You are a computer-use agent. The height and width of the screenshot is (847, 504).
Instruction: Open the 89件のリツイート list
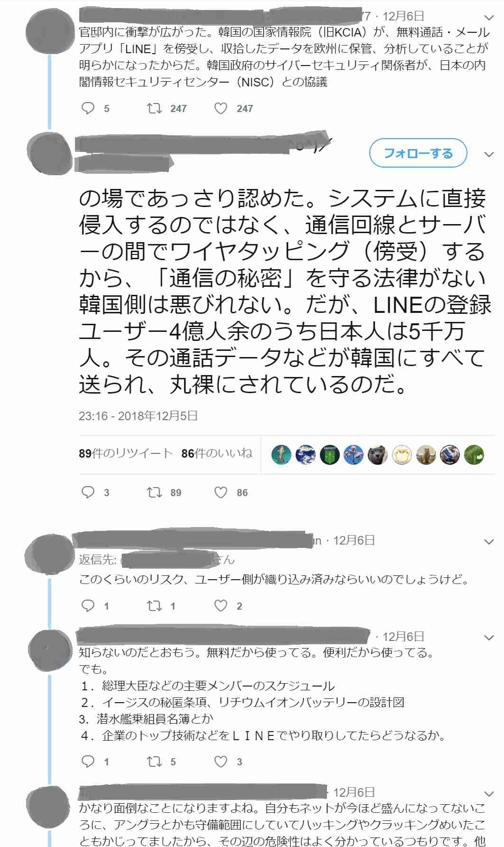click(126, 453)
